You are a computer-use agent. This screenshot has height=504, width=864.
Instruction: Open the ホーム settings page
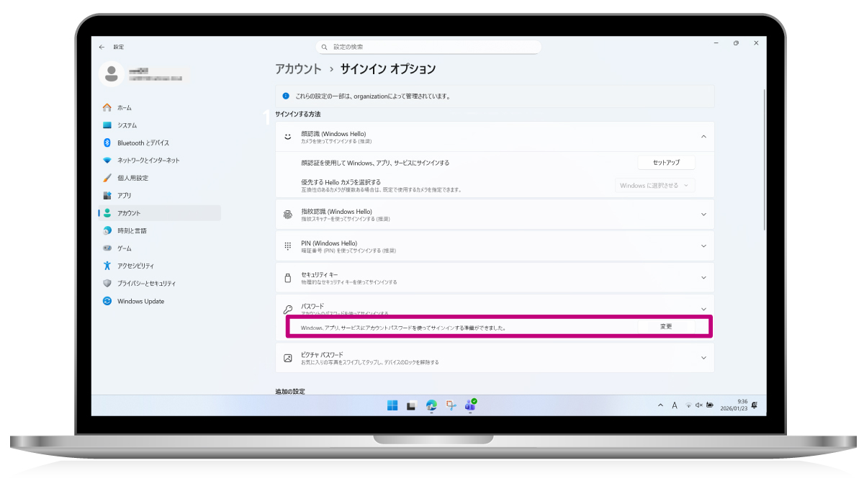[124, 107]
